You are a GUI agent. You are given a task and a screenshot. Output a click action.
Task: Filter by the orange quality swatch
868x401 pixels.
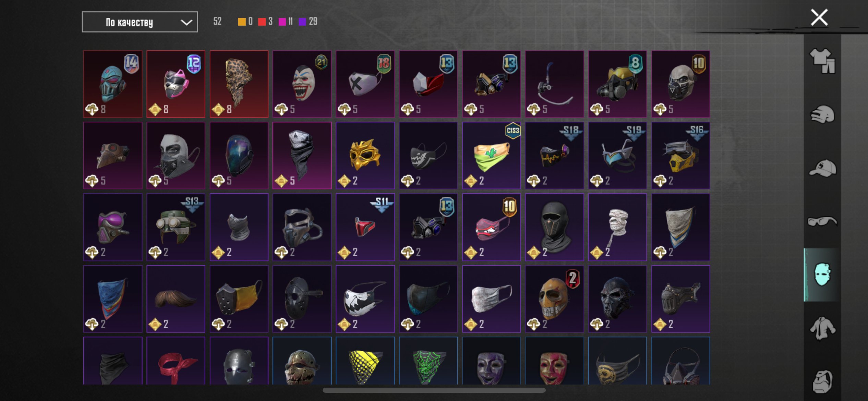[242, 22]
